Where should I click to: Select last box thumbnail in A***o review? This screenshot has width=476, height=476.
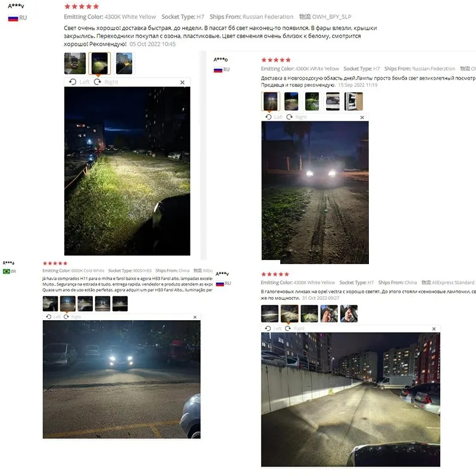(353, 101)
